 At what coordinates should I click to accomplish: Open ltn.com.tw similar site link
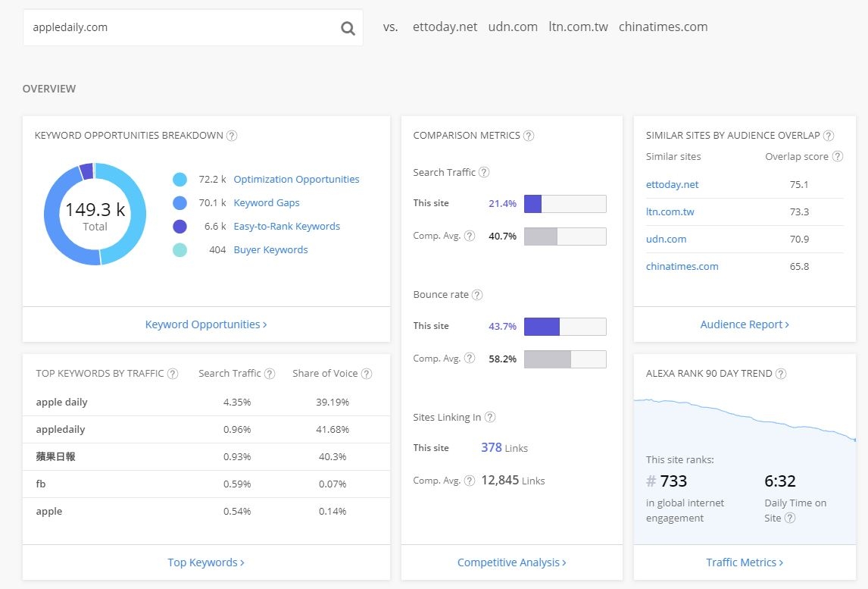tap(670, 211)
